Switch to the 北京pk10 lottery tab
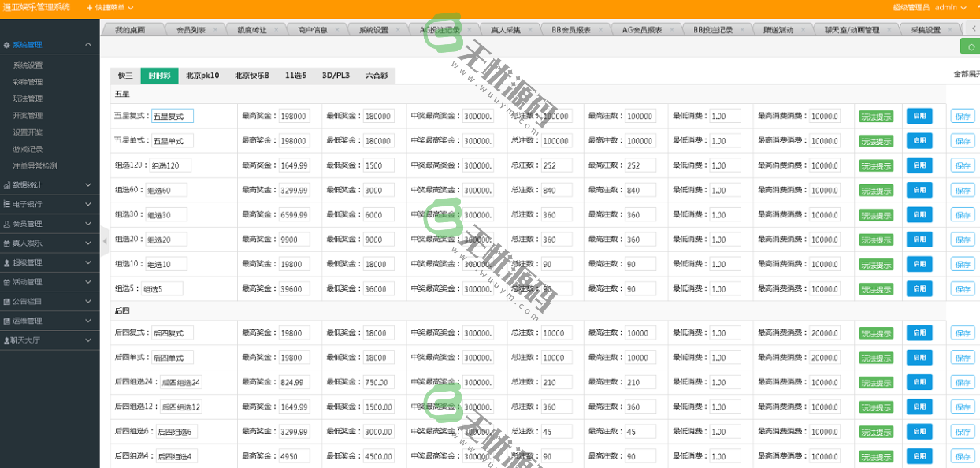Image resolution: width=980 pixels, height=468 pixels. (x=202, y=76)
